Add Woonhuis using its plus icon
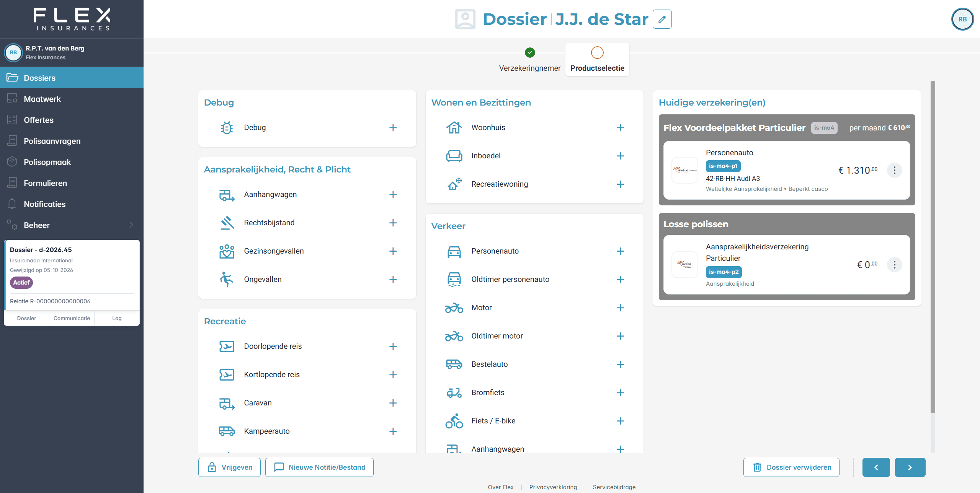 620,127
